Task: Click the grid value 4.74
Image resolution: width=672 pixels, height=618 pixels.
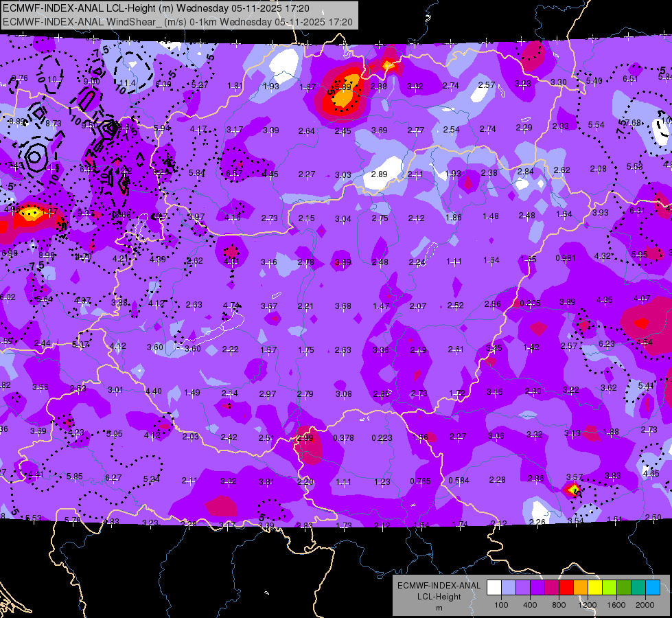Action: coord(231,306)
